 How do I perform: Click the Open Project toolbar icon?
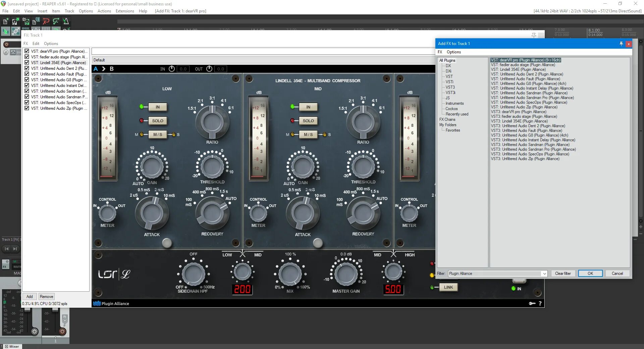(x=15, y=21)
